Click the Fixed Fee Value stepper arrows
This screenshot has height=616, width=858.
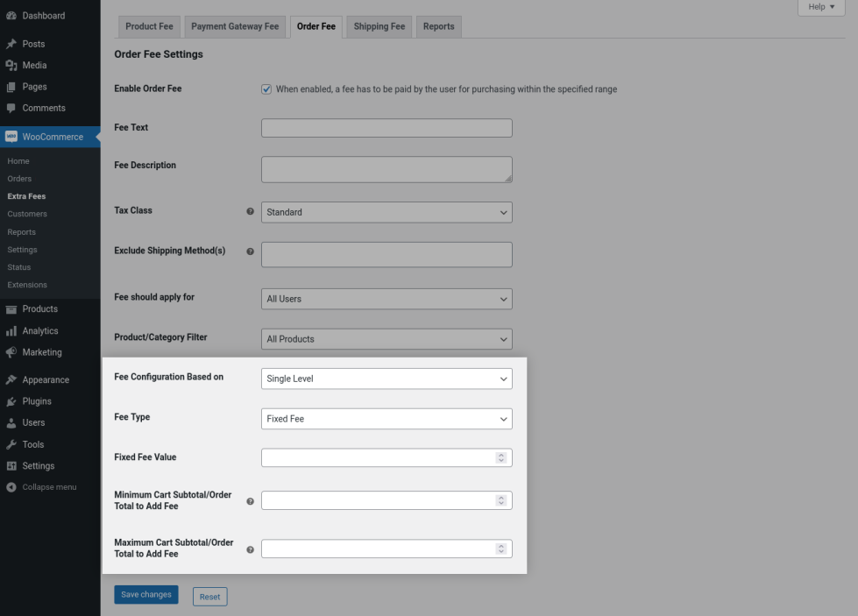[x=501, y=457]
